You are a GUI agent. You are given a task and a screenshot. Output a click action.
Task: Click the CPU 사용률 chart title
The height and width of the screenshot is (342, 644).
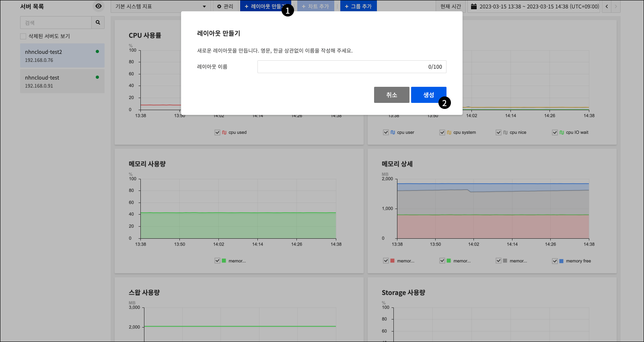[145, 35]
